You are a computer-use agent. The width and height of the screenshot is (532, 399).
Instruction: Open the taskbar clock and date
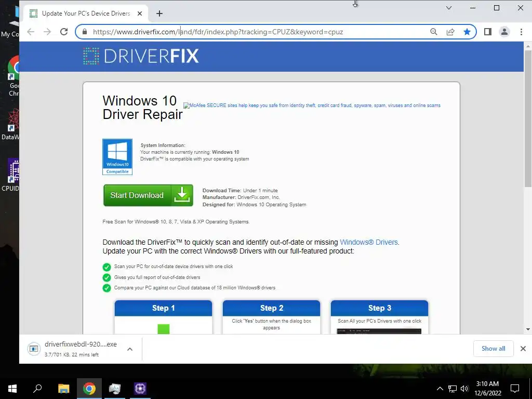487,389
